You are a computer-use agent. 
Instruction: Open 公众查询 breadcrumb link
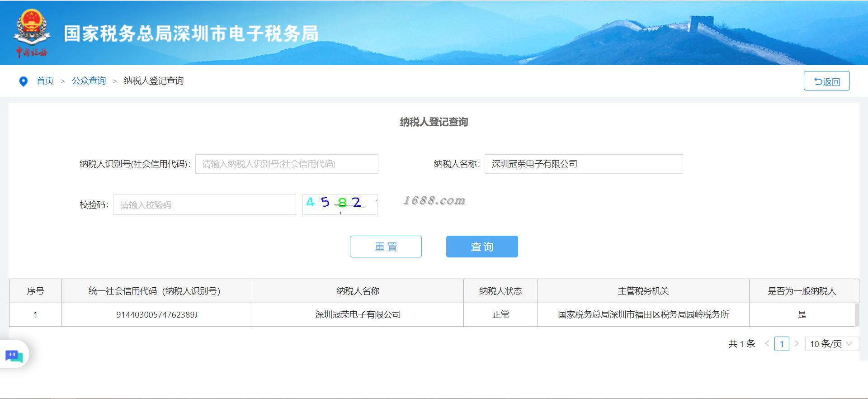click(89, 81)
